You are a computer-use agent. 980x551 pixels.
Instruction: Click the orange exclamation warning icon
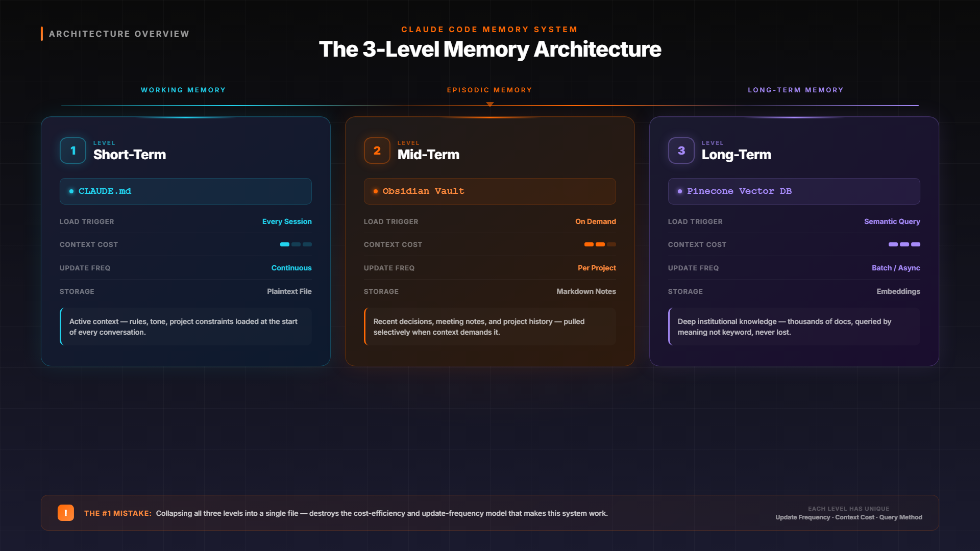tap(66, 513)
